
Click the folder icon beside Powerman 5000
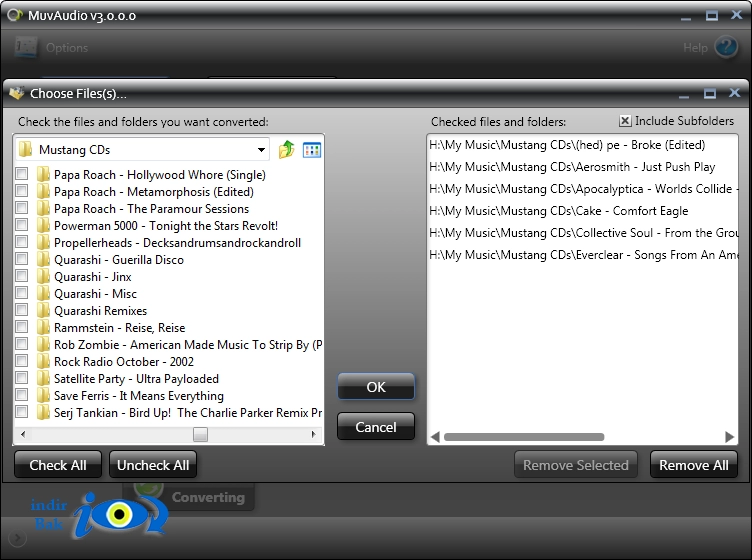(43, 225)
